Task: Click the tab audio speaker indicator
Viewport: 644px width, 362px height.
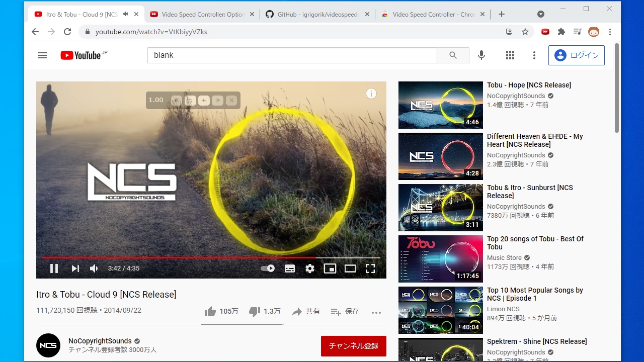Action: (x=125, y=14)
